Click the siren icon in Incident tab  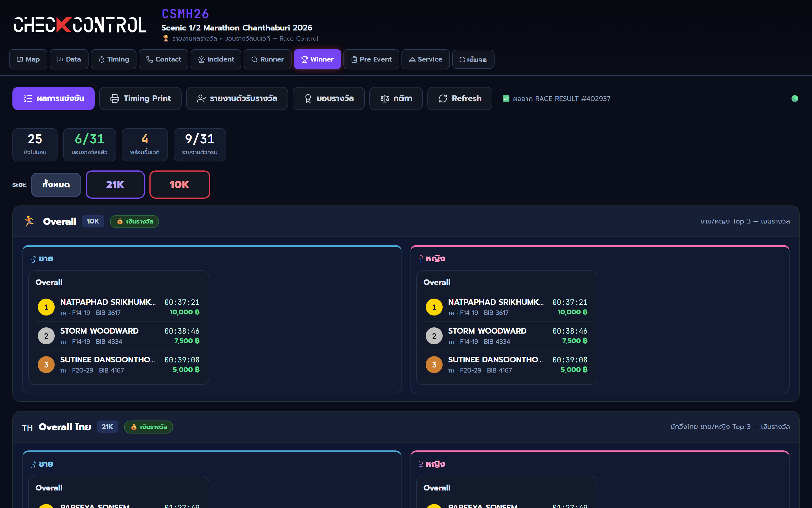click(201, 60)
